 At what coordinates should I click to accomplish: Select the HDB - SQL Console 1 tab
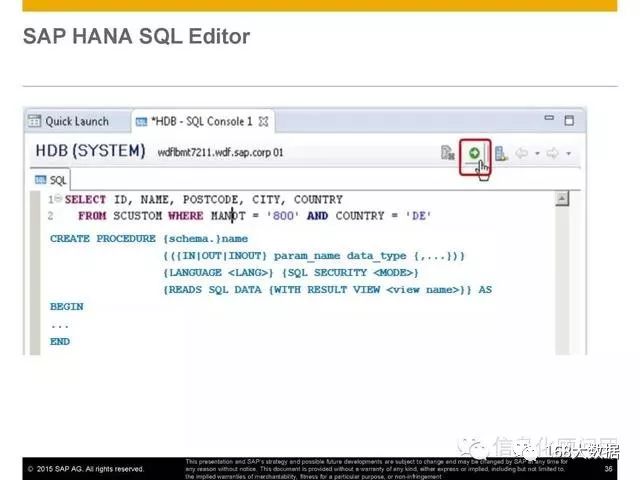click(202, 121)
